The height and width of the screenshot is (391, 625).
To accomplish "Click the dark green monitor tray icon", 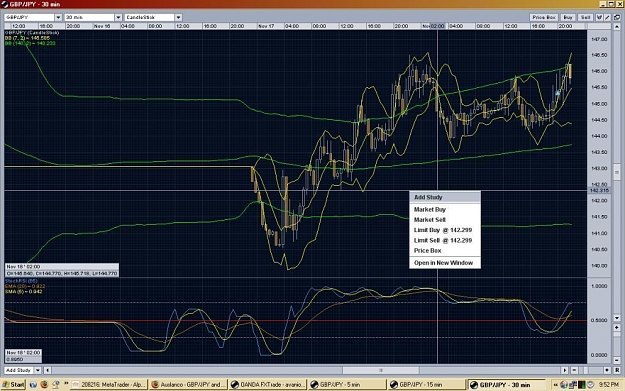I will 582,385.
